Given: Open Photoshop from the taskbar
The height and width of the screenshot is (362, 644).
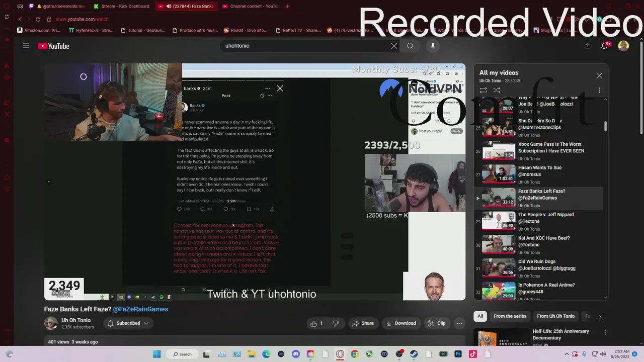Looking at the screenshot, I should point(458,354).
